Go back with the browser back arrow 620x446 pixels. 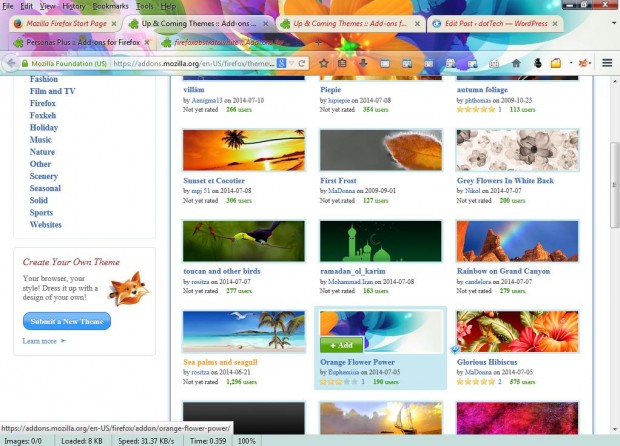pos(11,63)
